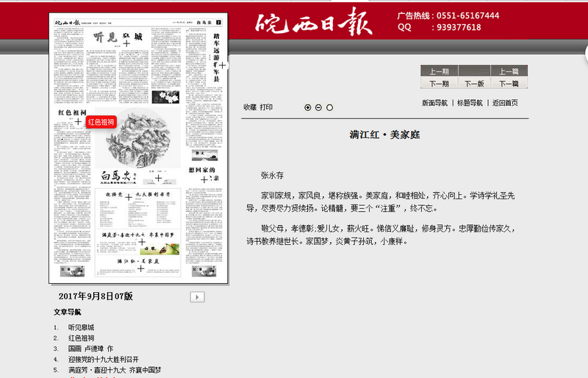
Task: Open 版面导航 page navigation
Action: (434, 103)
